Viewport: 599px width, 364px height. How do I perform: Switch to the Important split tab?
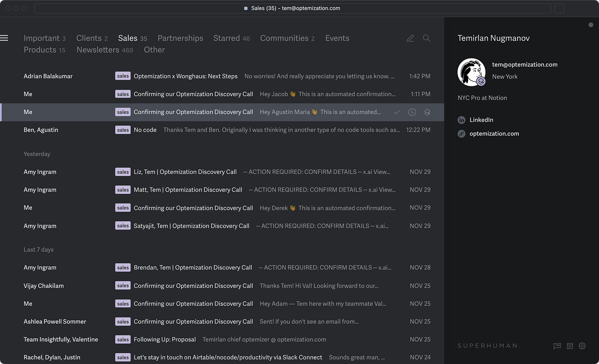tap(44, 38)
